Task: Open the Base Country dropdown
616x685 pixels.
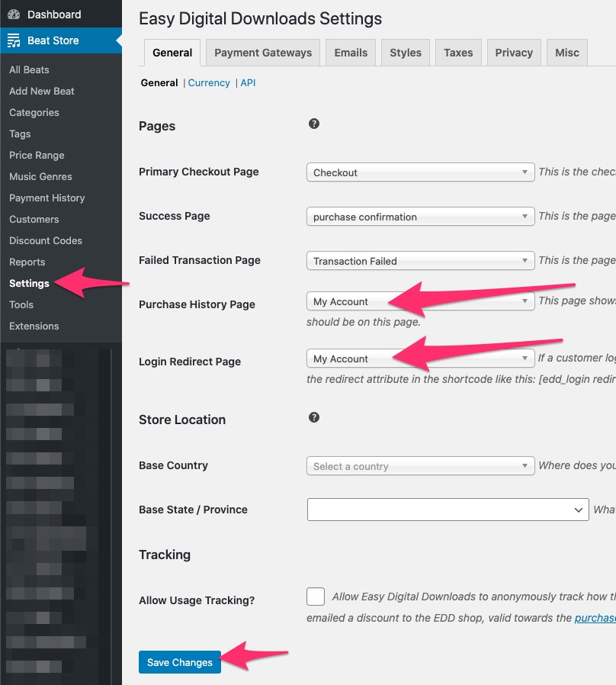Action: coord(420,466)
